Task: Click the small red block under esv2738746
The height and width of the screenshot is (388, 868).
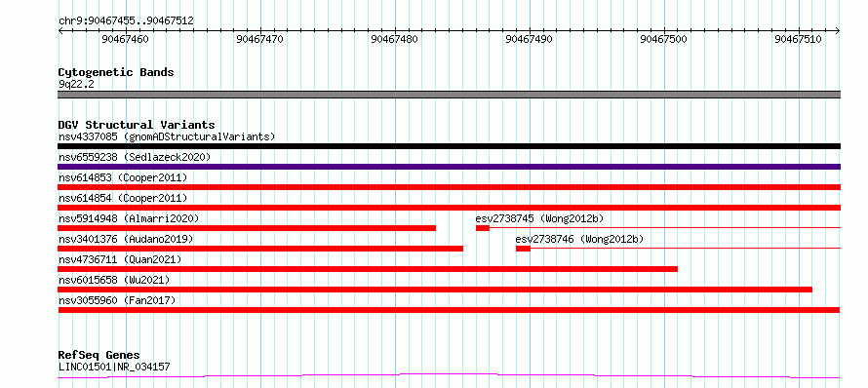Action: [523, 249]
